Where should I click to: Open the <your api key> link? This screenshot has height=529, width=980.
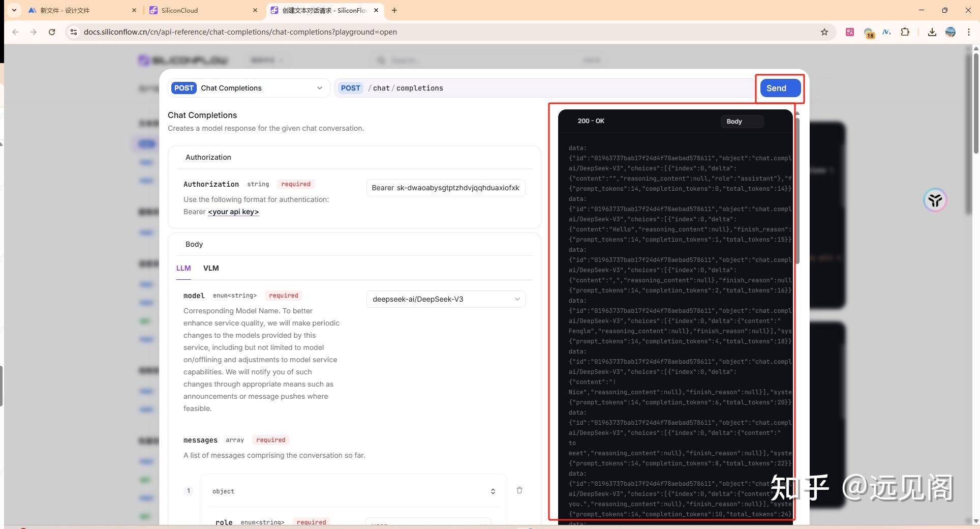[x=233, y=212]
